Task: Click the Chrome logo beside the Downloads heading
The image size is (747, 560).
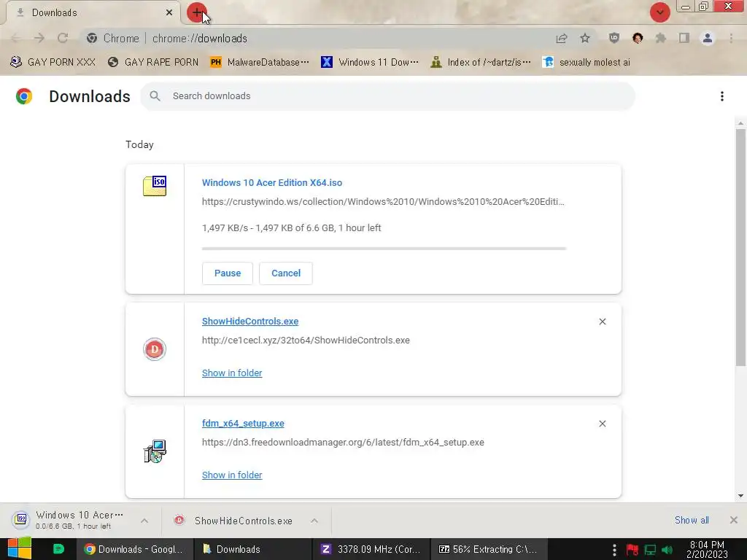Action: [x=24, y=96]
